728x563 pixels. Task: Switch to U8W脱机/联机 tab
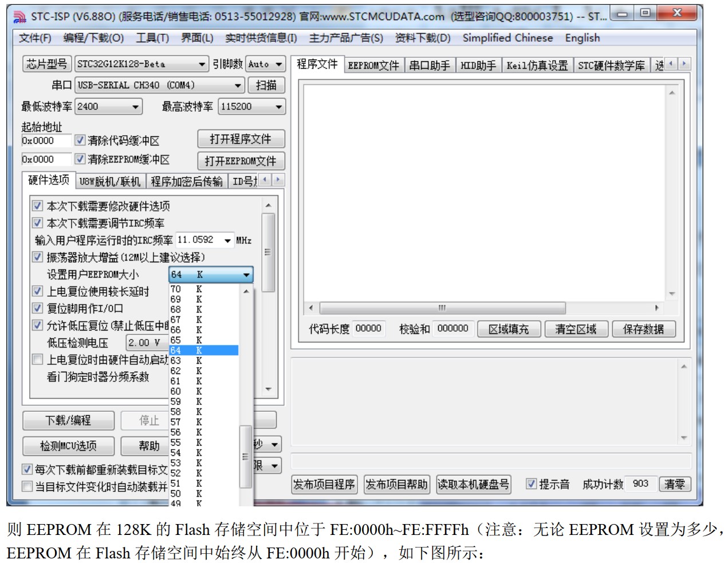pos(109,182)
